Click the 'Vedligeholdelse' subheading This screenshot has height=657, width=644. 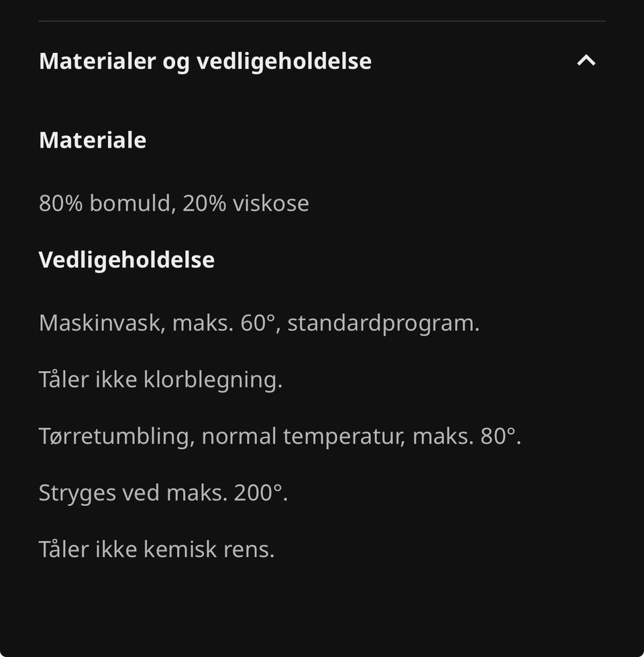127,260
